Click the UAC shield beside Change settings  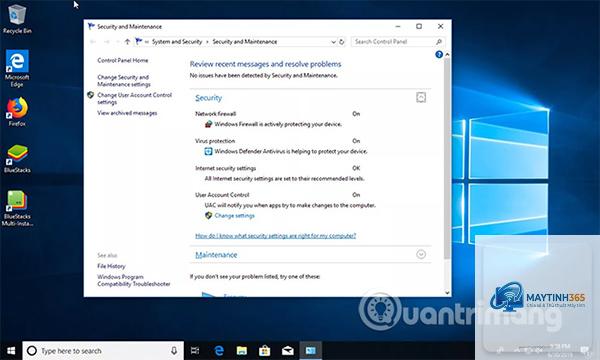208,215
